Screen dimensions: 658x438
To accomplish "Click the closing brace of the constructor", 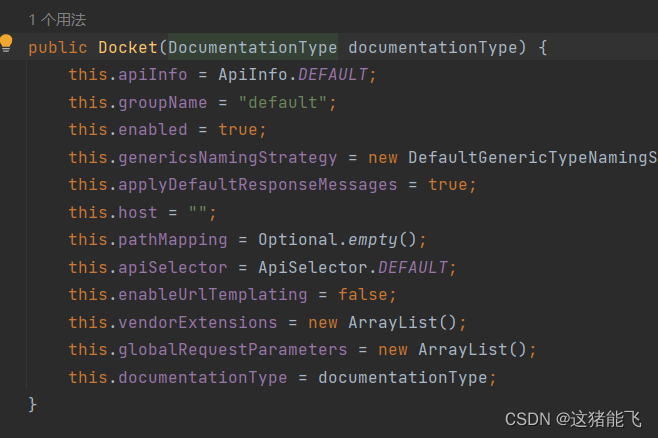I will tap(32, 405).
